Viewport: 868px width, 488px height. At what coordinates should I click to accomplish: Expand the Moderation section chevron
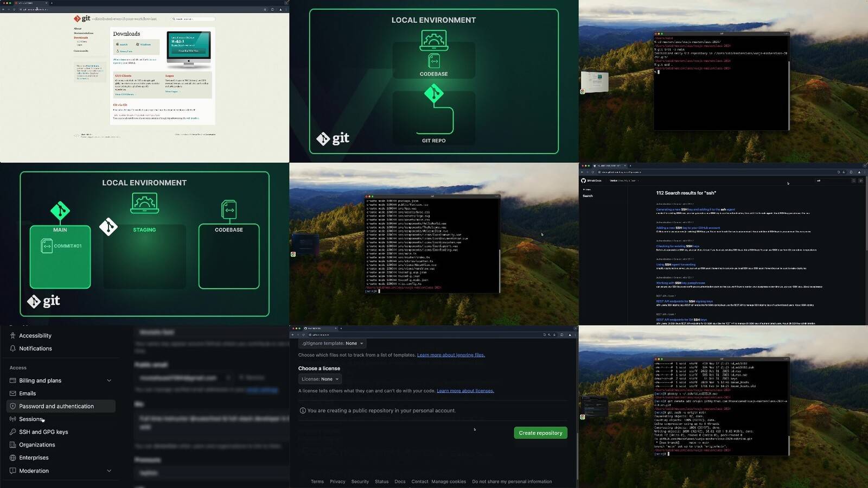109,471
